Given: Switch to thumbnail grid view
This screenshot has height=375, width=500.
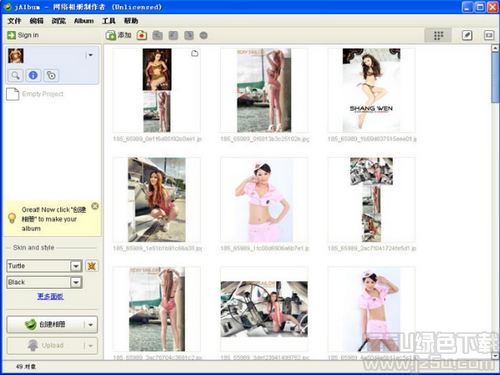Looking at the screenshot, I should pos(438,35).
